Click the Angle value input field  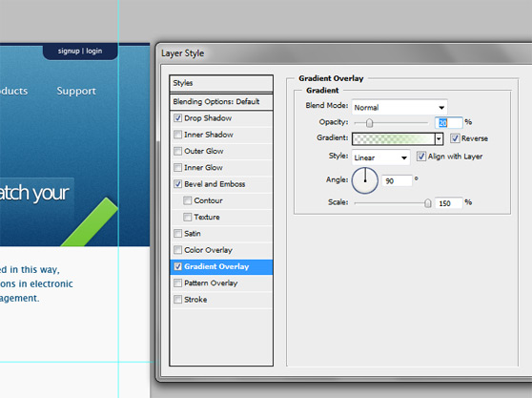pos(397,180)
